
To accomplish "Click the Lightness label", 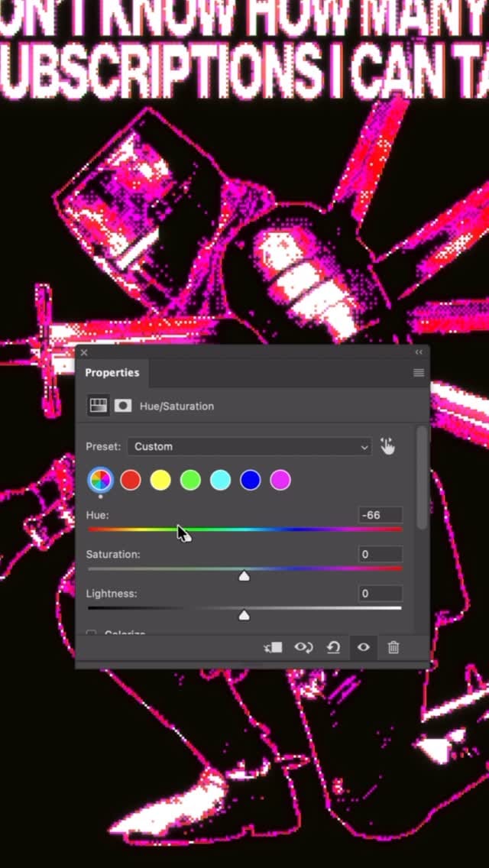I will pos(112,594).
